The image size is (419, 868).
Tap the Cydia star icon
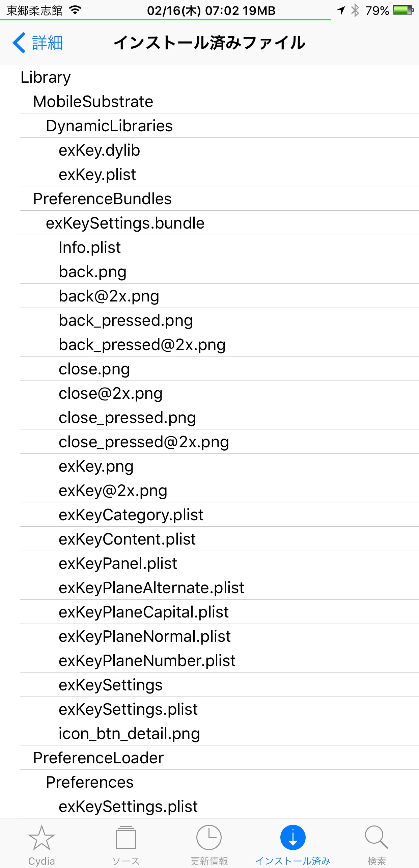pyautogui.click(x=41, y=838)
